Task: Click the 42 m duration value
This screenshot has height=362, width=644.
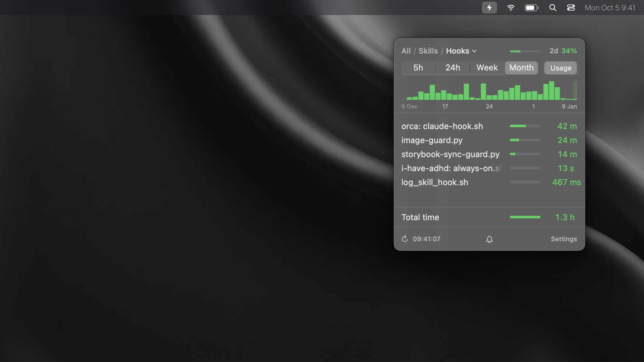Action: [567, 126]
